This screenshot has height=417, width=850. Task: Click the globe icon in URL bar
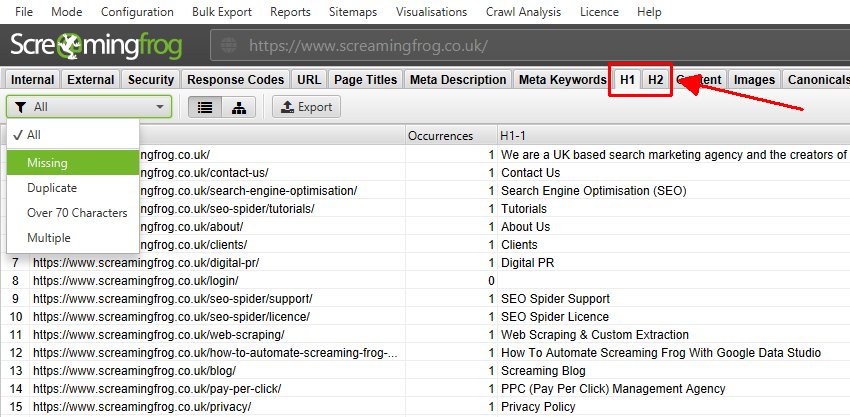[229, 47]
